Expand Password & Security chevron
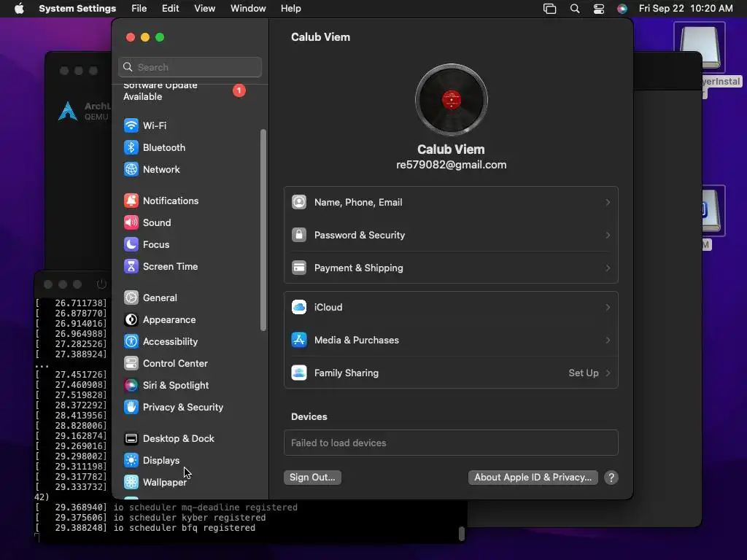This screenshot has width=747, height=560. coord(608,236)
